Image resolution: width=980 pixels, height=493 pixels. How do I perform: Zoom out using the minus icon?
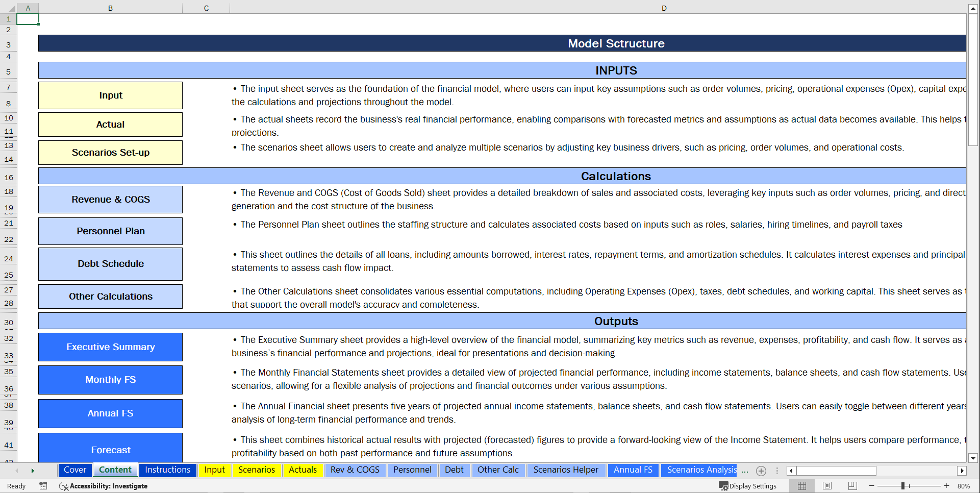872,486
